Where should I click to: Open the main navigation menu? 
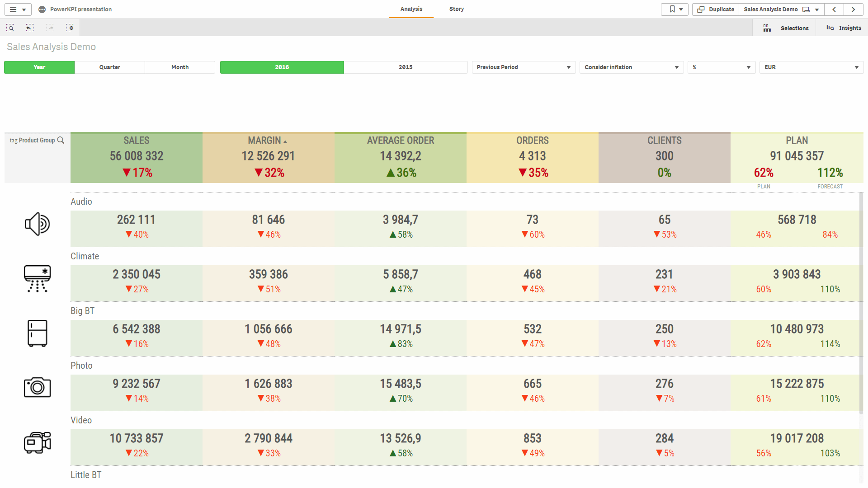pyautogui.click(x=18, y=9)
